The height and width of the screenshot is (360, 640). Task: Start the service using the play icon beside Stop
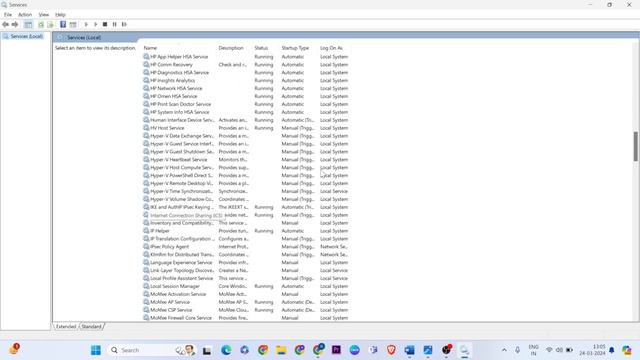(x=96, y=24)
